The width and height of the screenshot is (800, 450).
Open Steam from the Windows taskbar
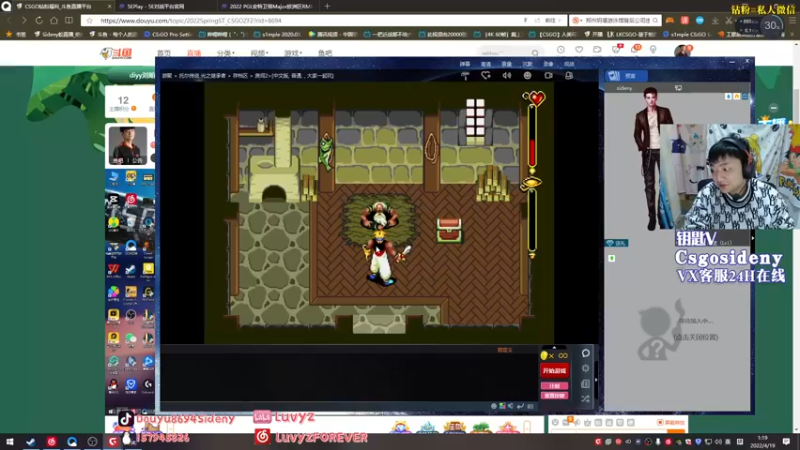pyautogui.click(x=31, y=441)
